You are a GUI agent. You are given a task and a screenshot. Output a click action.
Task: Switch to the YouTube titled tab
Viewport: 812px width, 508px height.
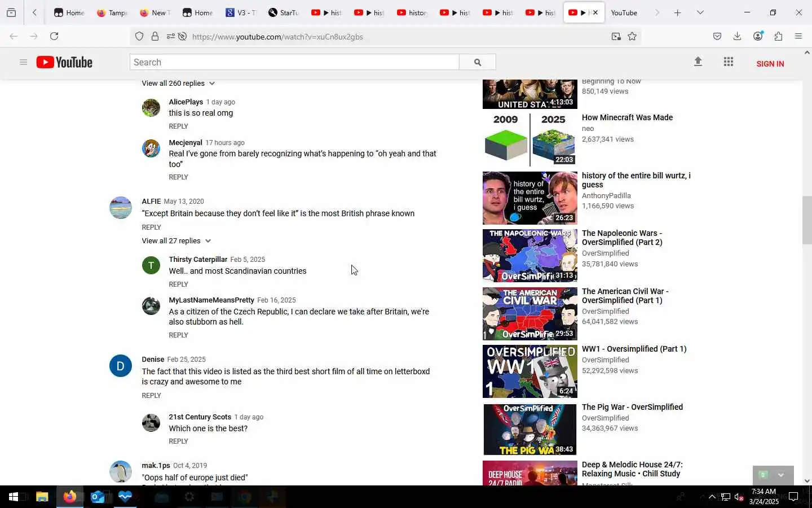click(x=624, y=13)
